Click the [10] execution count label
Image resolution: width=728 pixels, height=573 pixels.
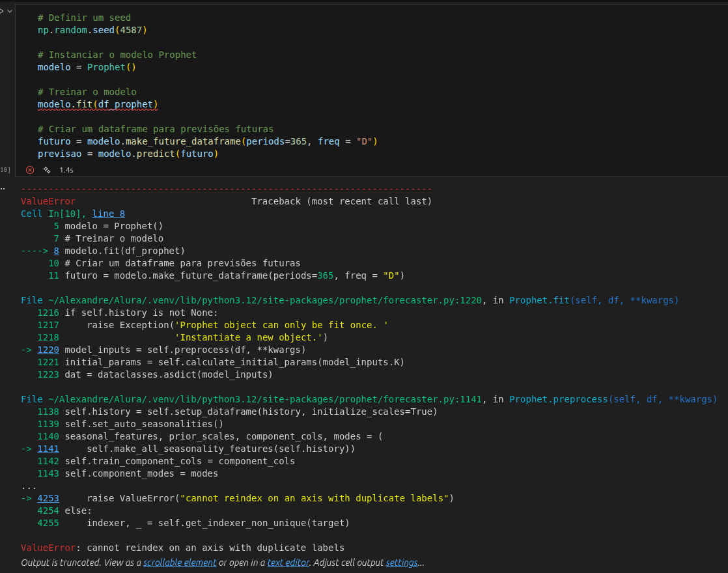pos(5,170)
